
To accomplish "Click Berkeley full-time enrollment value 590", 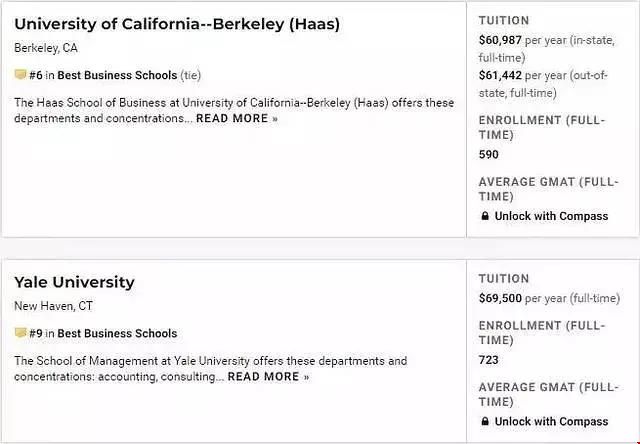I will (489, 155).
